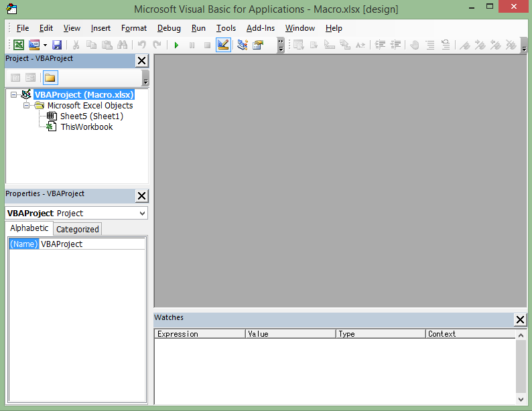
Task: Open the Insert menu
Action: click(101, 28)
